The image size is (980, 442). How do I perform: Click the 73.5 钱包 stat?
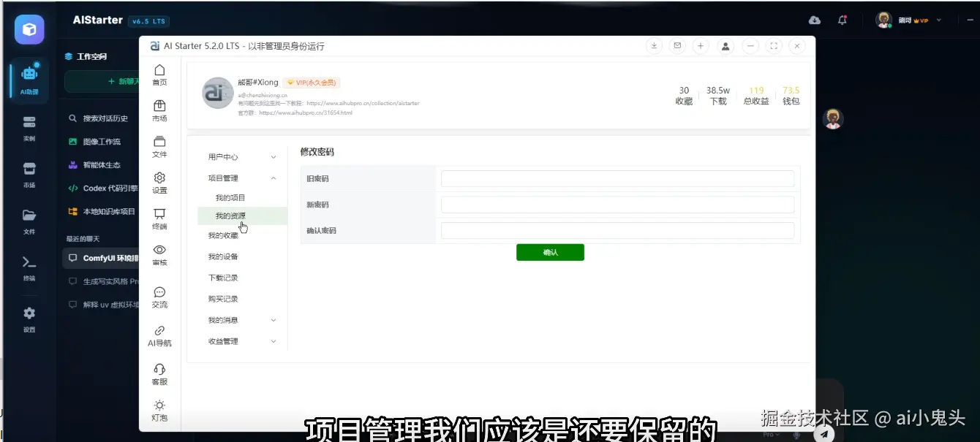pos(791,96)
